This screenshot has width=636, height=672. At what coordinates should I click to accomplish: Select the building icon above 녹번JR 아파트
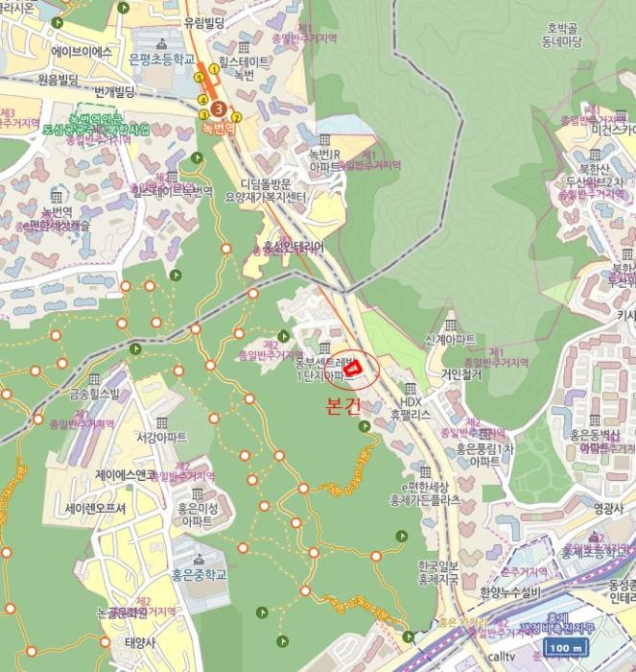click(326, 139)
